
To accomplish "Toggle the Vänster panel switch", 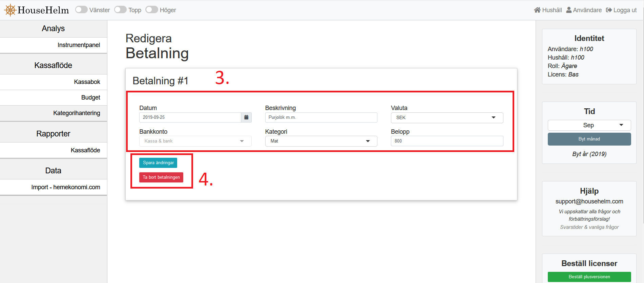I will tap(81, 10).
